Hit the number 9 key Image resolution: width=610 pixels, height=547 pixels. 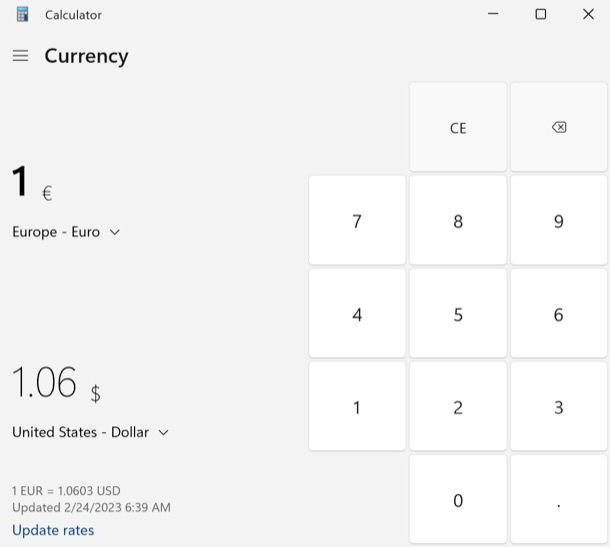(x=559, y=221)
